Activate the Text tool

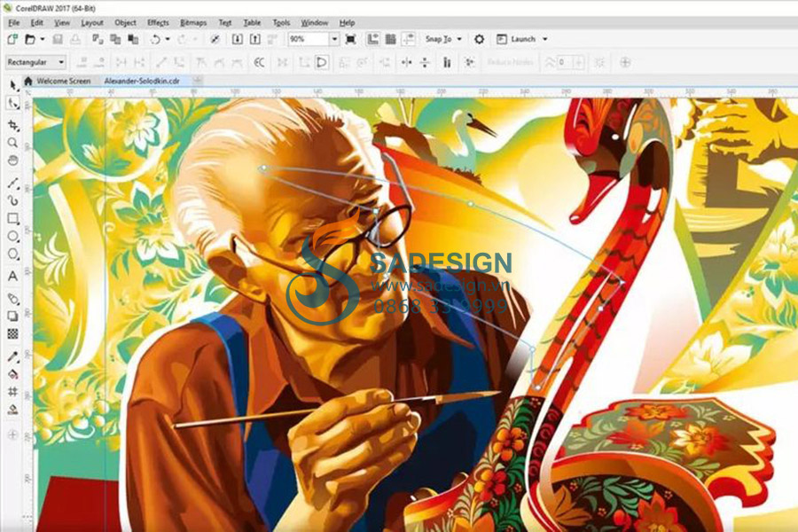13,276
